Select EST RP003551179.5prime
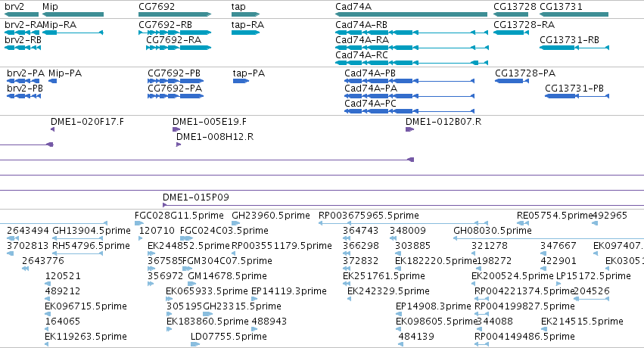The height and width of the screenshot is (348, 644). [235, 253]
